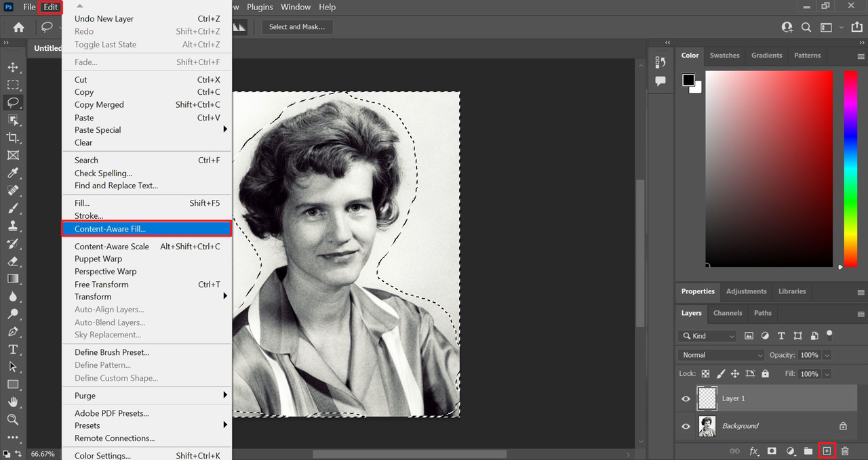Add a layer mask
The width and height of the screenshot is (868, 460).
pyautogui.click(x=772, y=451)
